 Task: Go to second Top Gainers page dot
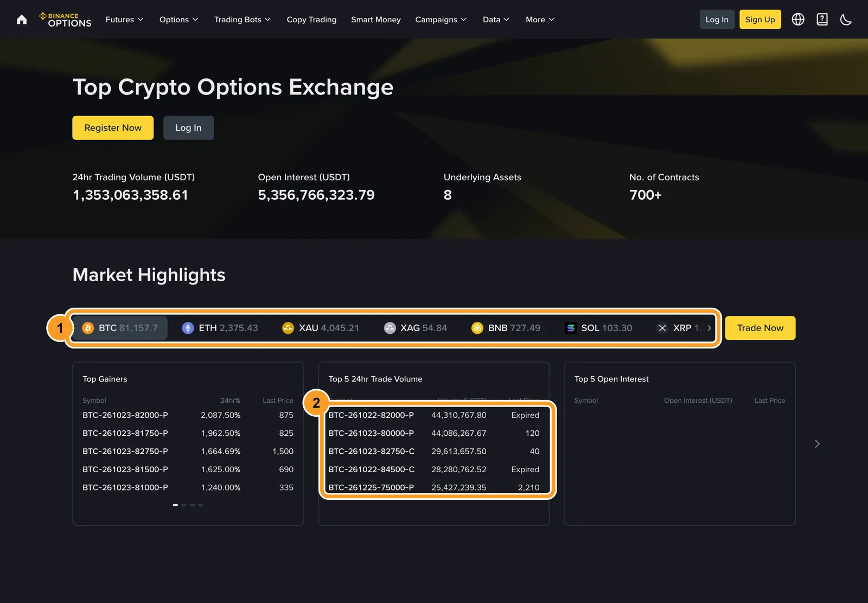click(184, 505)
